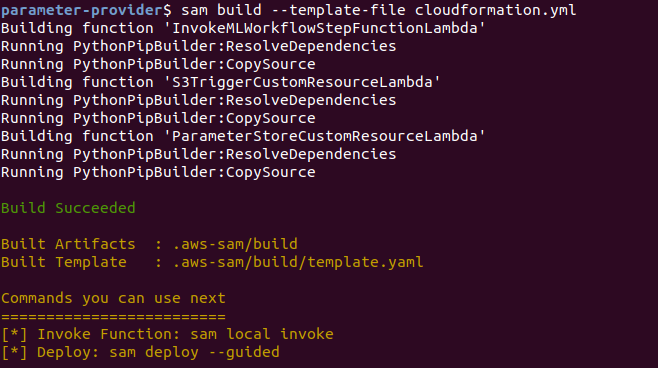Viewport: 658px width, 368px height.
Task: Click the first PythonPipBuilder:CopySource line
Action: 158,64
